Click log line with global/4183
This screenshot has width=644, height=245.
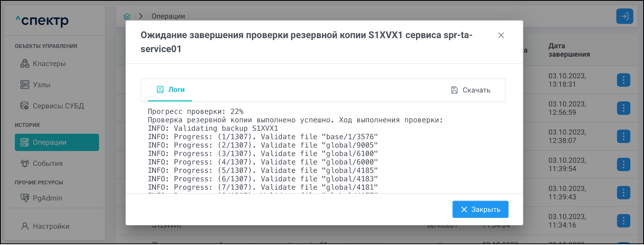coord(263,179)
